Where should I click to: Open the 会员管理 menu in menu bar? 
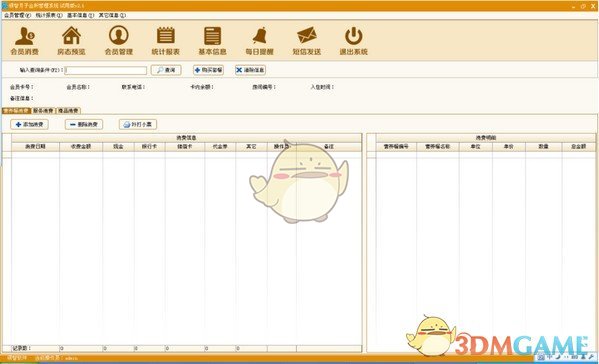pyautogui.click(x=18, y=15)
